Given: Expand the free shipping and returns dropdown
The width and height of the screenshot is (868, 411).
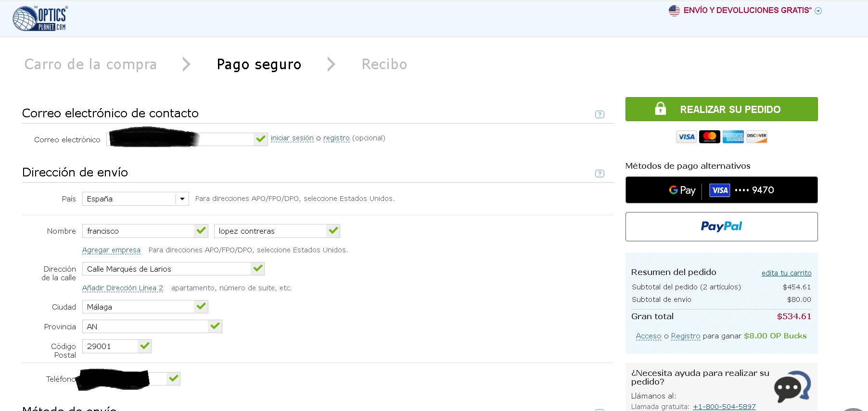Looking at the screenshot, I should tap(818, 11).
